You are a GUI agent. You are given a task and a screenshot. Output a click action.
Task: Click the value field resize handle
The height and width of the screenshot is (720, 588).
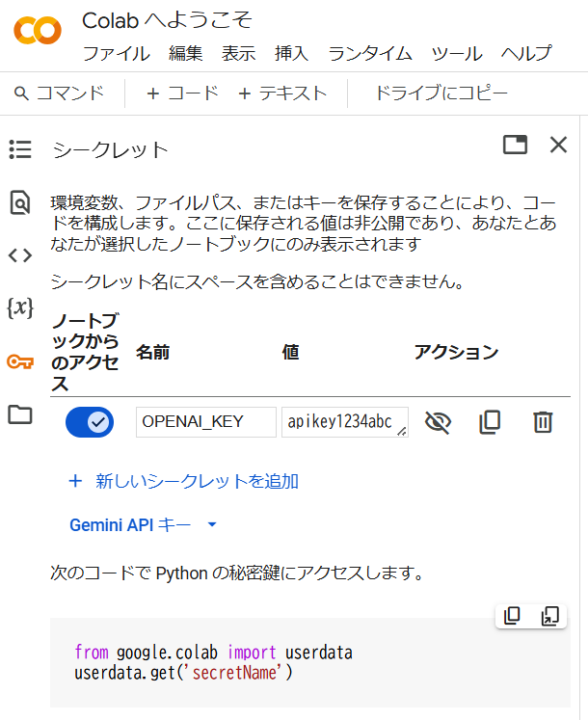point(402,431)
